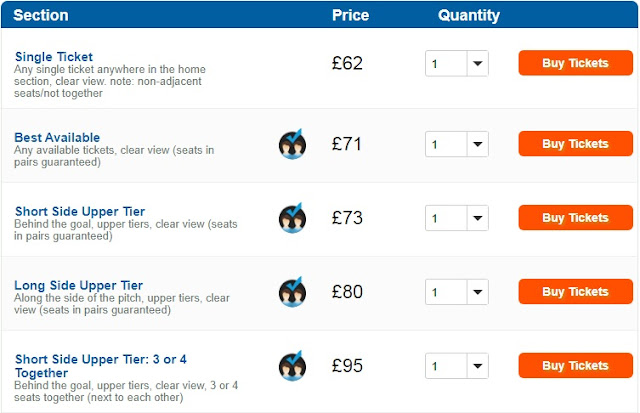This screenshot has height=413, width=640.
Task: Expand quantity dropdown for Long Side Upper Tier
Action: [456, 292]
